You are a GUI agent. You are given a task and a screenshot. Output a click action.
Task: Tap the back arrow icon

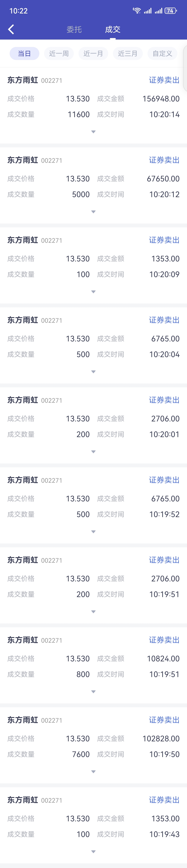(x=11, y=29)
